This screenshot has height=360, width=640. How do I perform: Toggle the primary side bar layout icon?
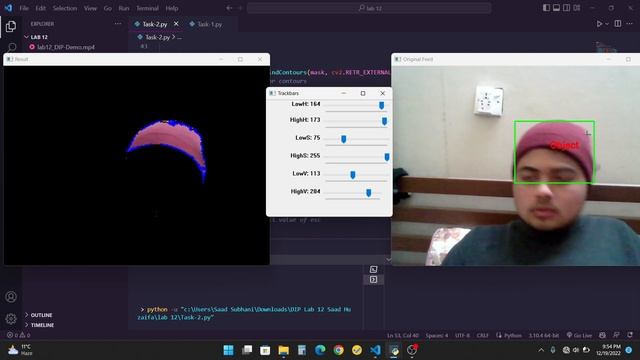546,8
